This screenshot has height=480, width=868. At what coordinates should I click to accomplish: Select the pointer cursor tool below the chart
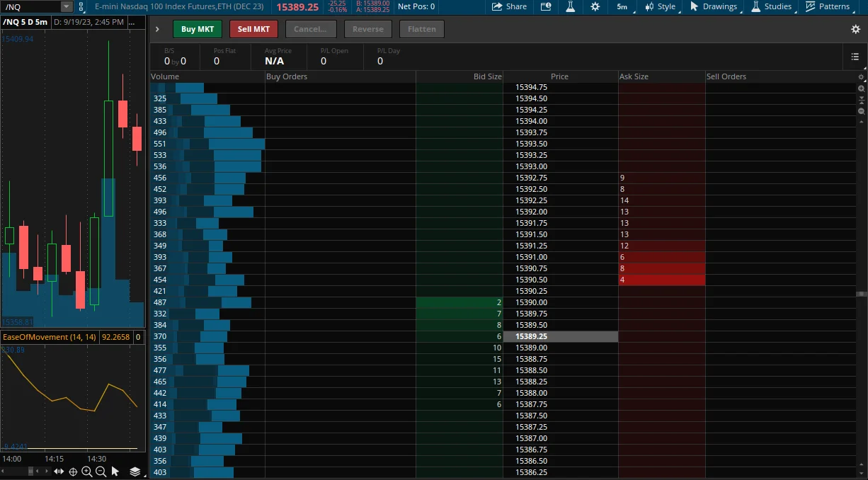pos(115,472)
